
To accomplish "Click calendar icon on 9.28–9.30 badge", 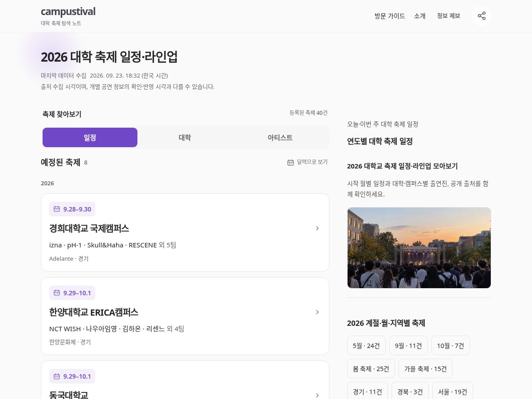I will pyautogui.click(x=57, y=209).
